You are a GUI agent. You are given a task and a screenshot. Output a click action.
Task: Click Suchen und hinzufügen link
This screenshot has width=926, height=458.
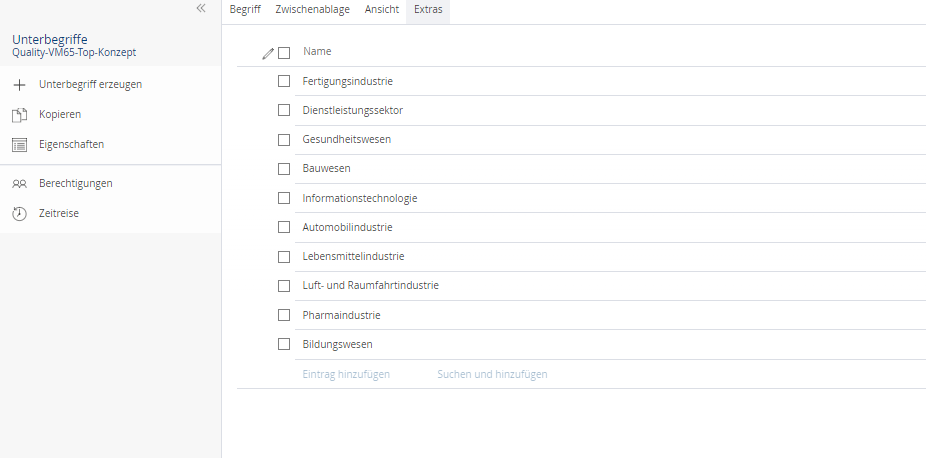coord(492,374)
